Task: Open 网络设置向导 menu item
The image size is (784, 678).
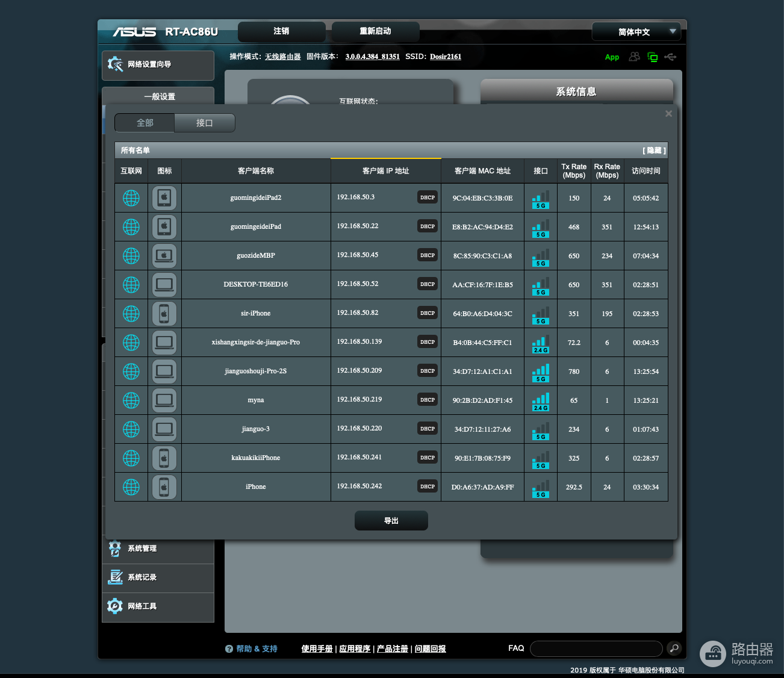Action: [158, 65]
